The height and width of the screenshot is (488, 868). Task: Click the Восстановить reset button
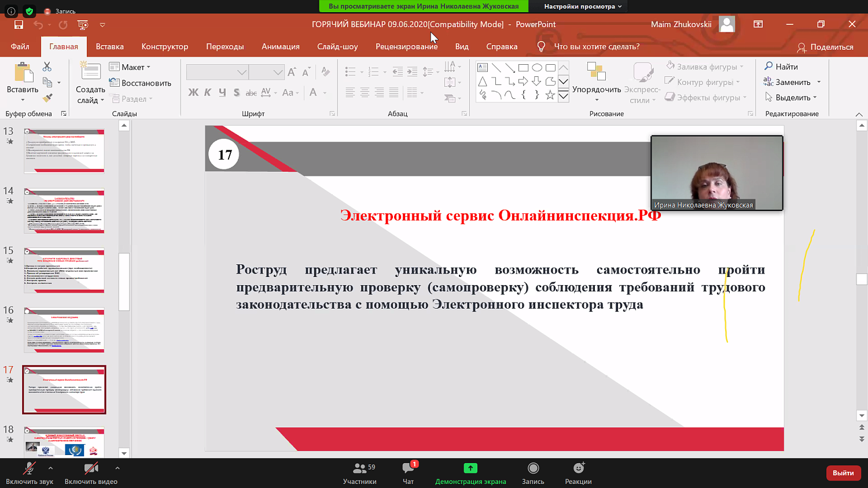click(x=140, y=83)
